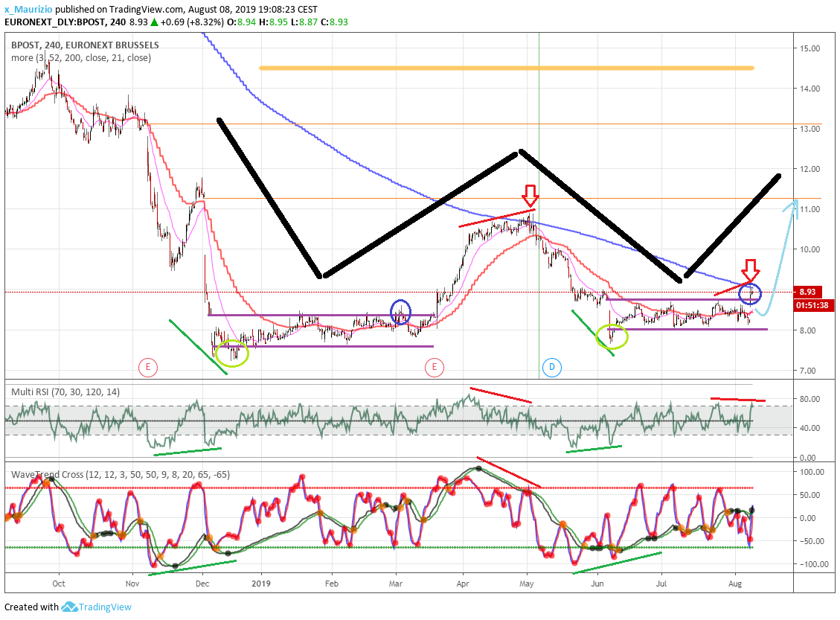Click the BPOST, 240, EURONEXT BRUSSELS title
840x620 pixels.
(85, 45)
